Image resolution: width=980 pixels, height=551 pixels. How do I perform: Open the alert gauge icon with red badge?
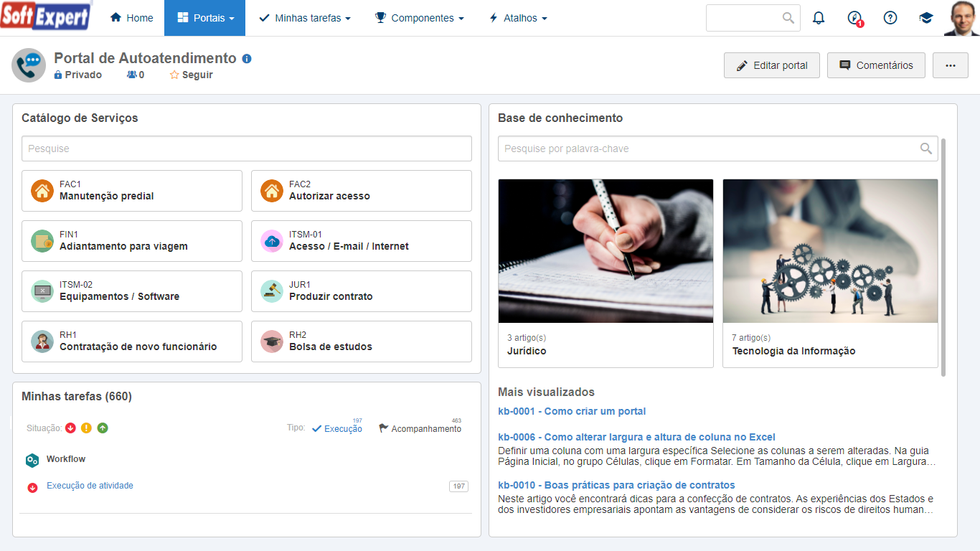(x=854, y=18)
